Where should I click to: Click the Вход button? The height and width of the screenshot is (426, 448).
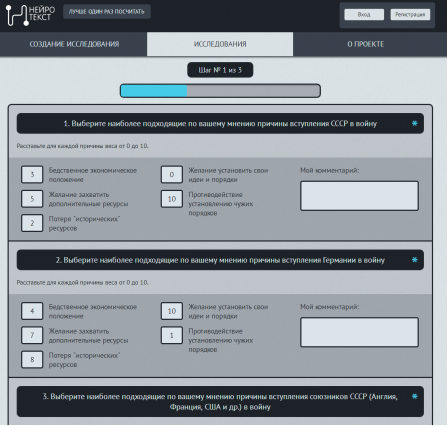[364, 15]
